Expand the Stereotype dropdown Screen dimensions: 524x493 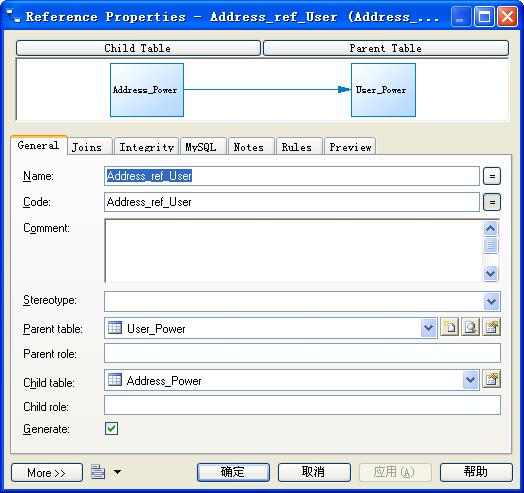491,301
